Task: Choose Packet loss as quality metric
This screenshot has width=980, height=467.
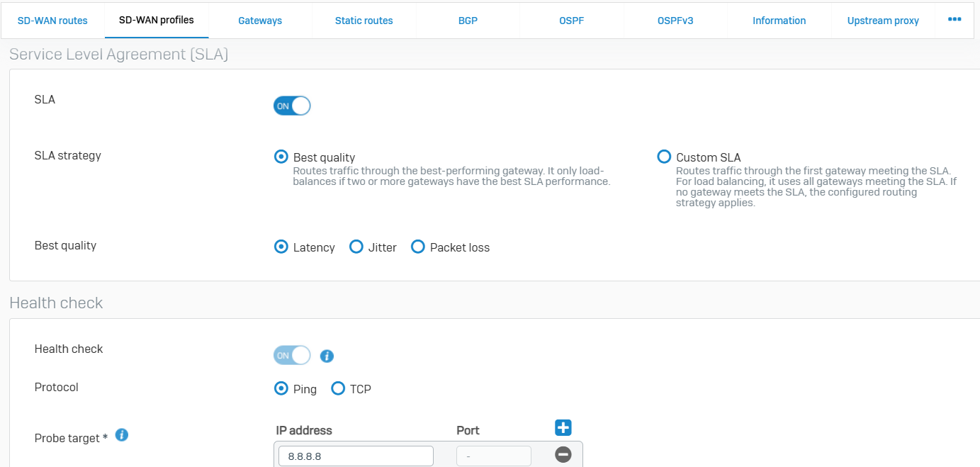Action: click(x=418, y=247)
